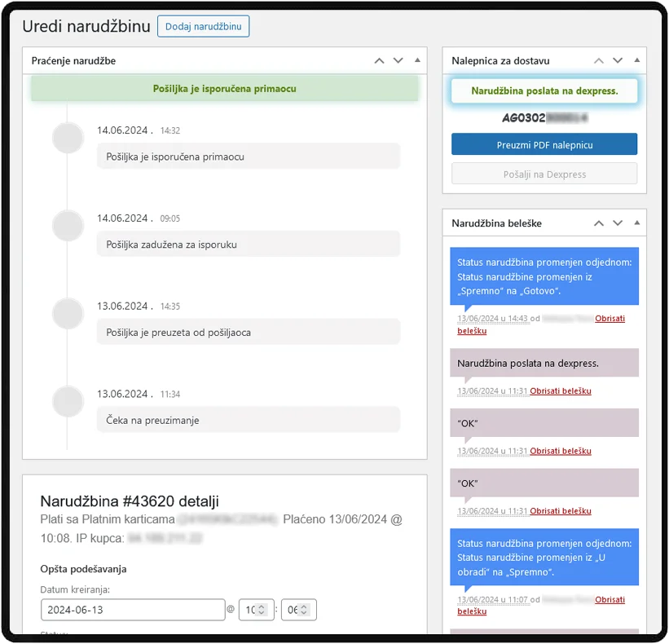Viewport: 669px width, 644px height.
Task: Delete the 11:07 status note
Action: click(x=610, y=600)
